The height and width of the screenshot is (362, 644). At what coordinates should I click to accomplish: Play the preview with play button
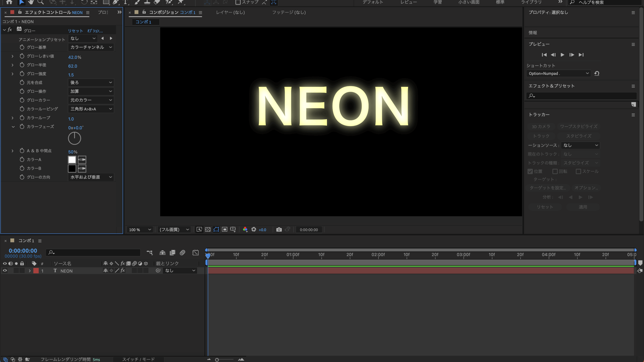562,55
